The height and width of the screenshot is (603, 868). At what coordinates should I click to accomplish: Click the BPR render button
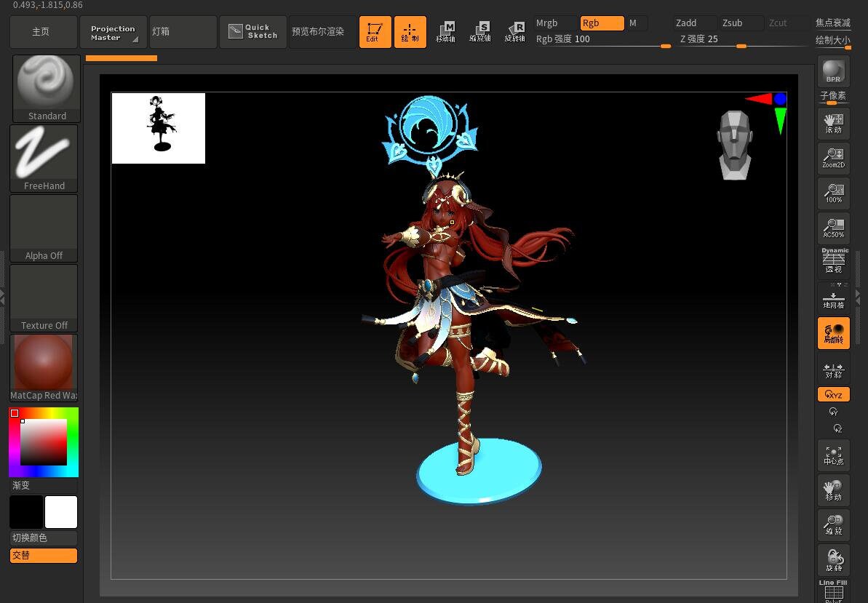point(833,72)
